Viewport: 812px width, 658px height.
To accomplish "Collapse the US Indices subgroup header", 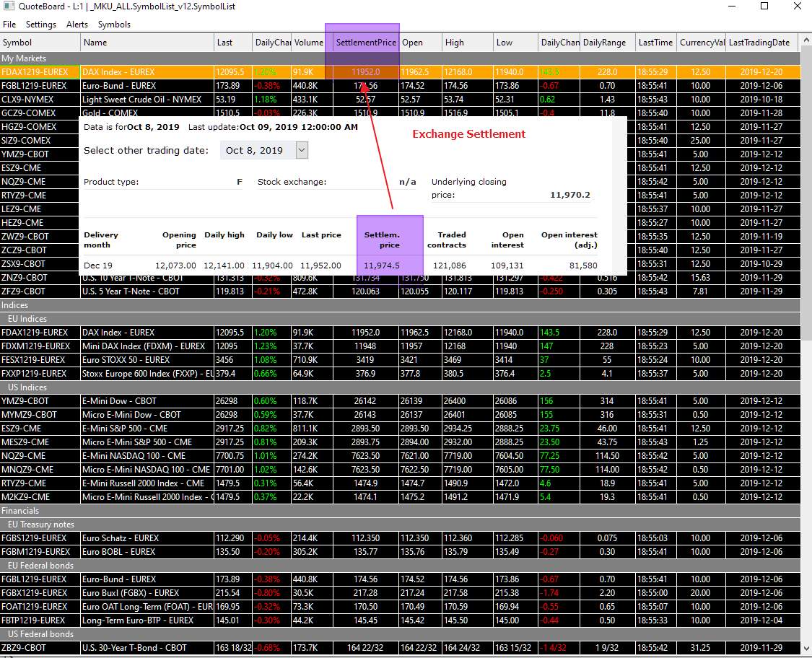I will click(401, 387).
